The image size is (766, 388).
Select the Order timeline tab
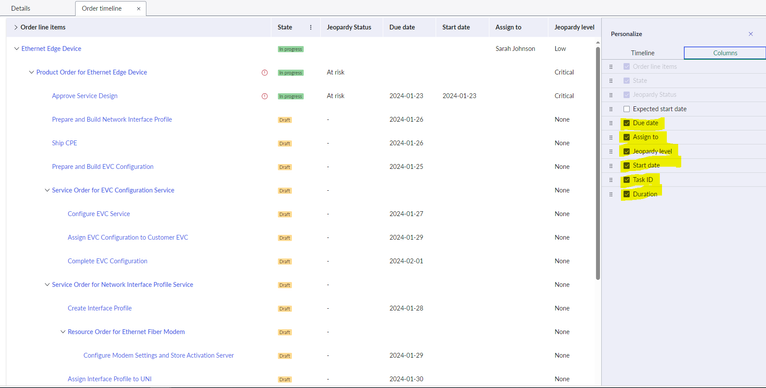(102, 8)
